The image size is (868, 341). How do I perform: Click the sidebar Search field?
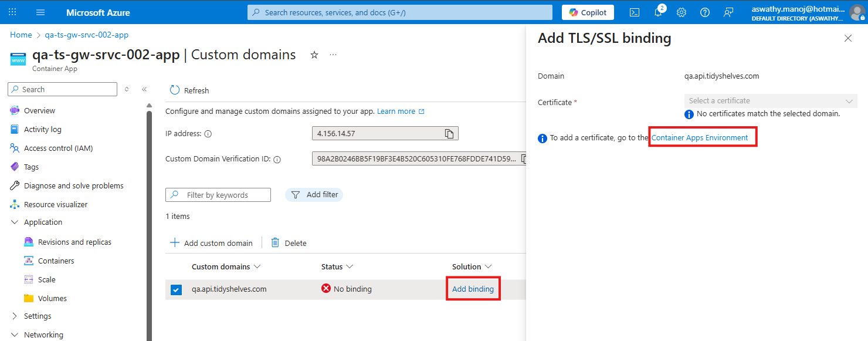pyautogui.click(x=63, y=89)
